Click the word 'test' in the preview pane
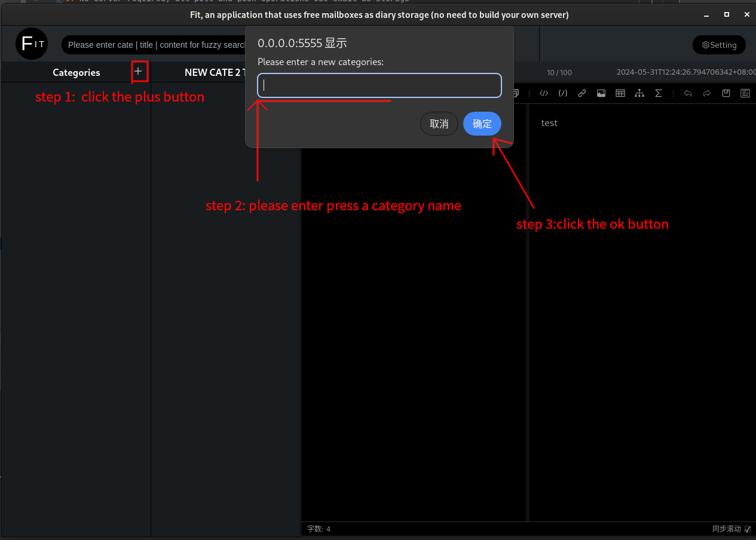This screenshot has width=756, height=540. [x=549, y=123]
